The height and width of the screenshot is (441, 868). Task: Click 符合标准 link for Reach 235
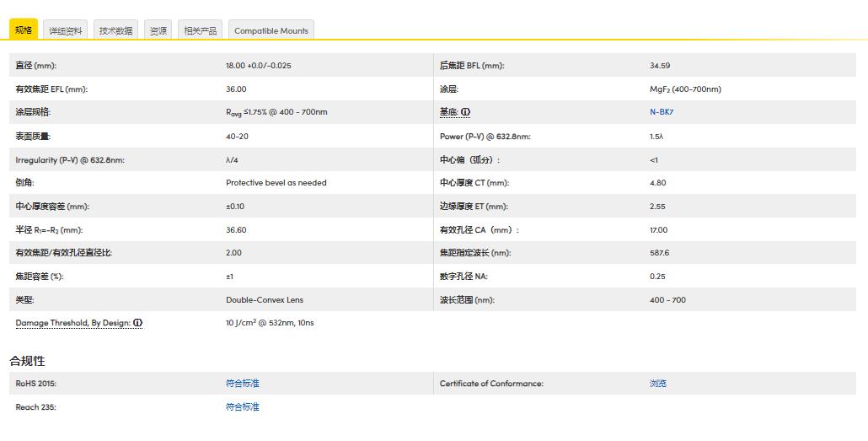pyautogui.click(x=243, y=407)
